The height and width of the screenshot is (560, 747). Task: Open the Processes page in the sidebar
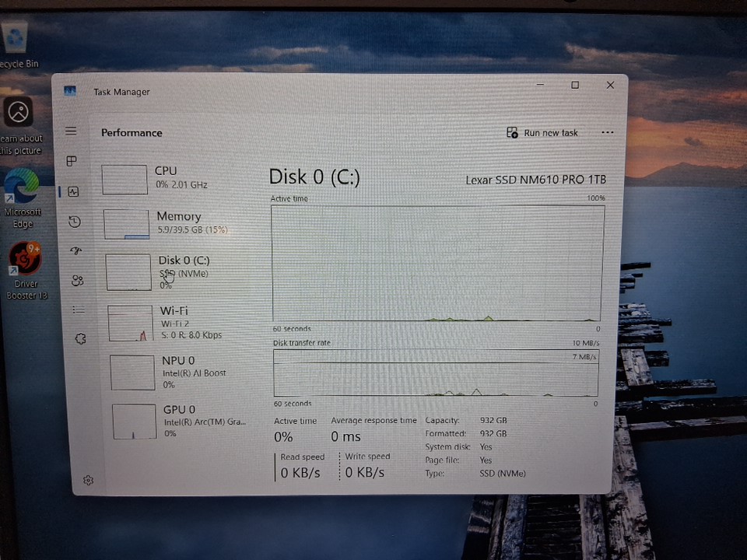71,161
